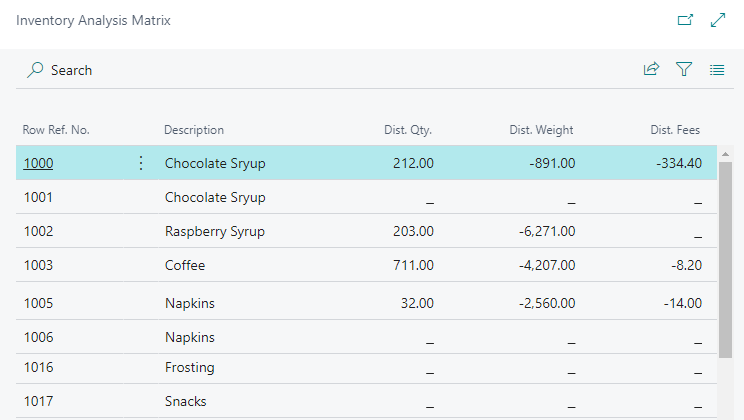Click the Search magnifier icon

click(x=36, y=70)
